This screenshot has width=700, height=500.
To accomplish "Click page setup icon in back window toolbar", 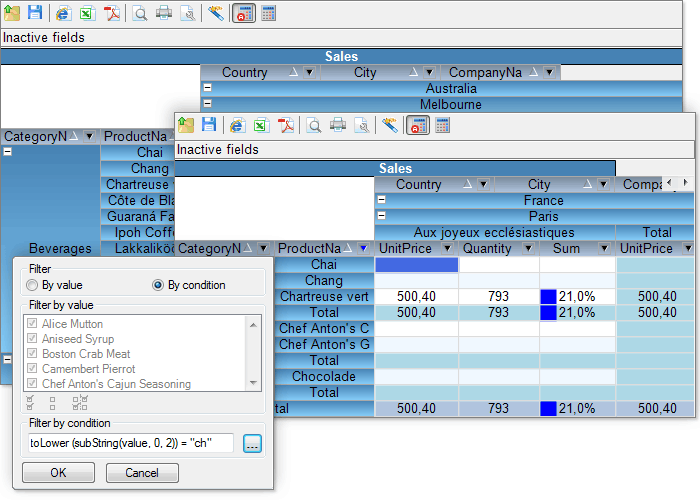I will 188,13.
